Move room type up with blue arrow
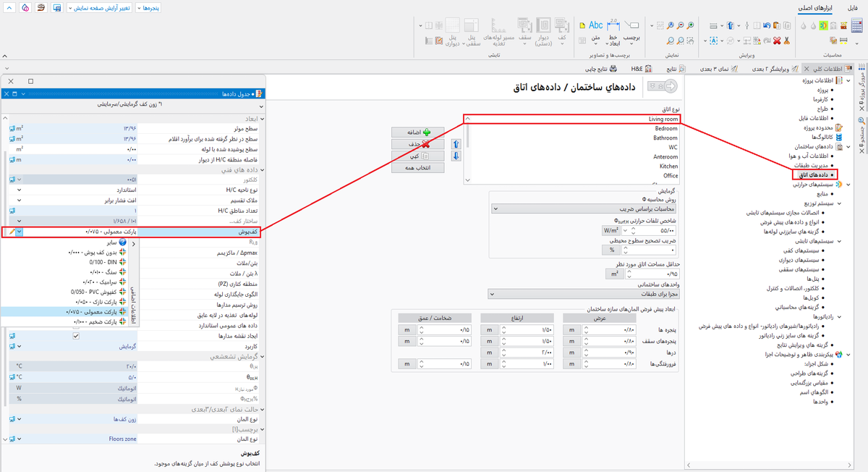868x472 pixels. coord(456,144)
